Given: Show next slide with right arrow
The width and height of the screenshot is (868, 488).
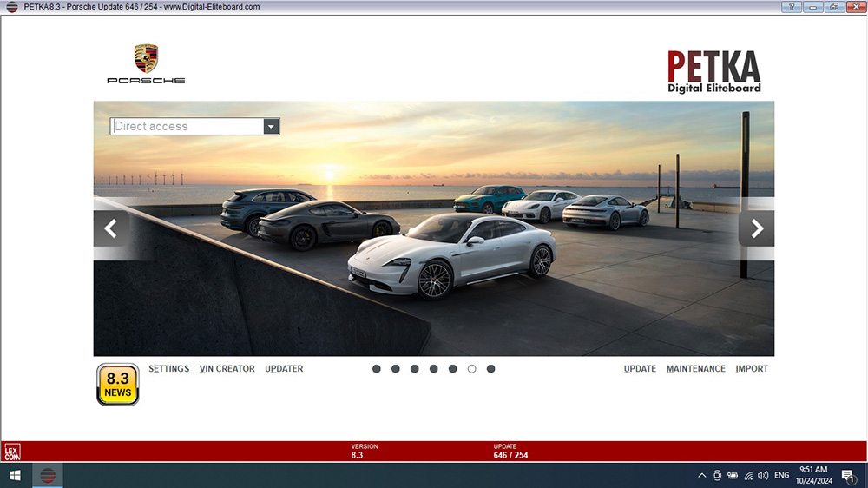Looking at the screenshot, I should tap(756, 228).
